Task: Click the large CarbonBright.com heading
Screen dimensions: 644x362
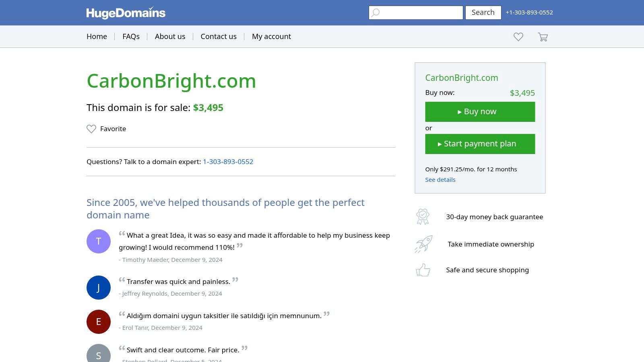Action: tap(171, 81)
